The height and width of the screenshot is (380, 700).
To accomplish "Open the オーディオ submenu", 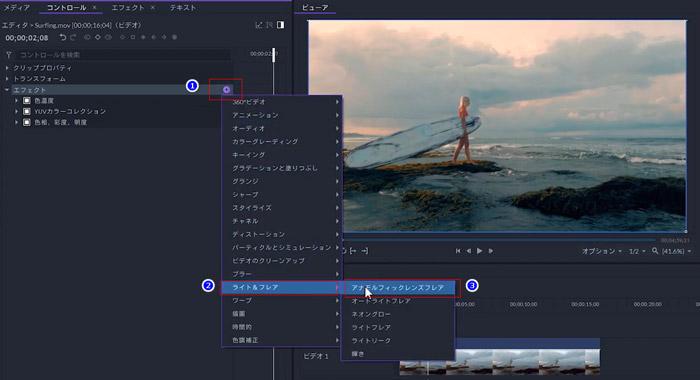I will pos(282,129).
